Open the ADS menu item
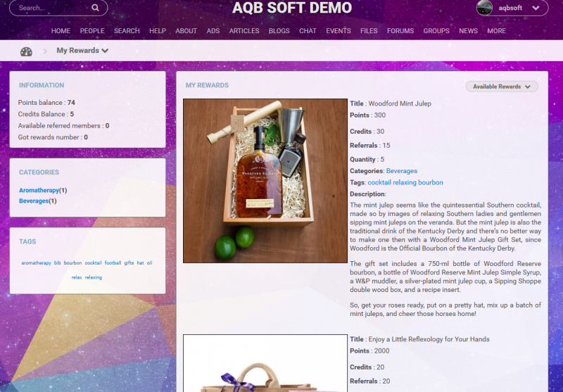The image size is (563, 392). tap(213, 31)
